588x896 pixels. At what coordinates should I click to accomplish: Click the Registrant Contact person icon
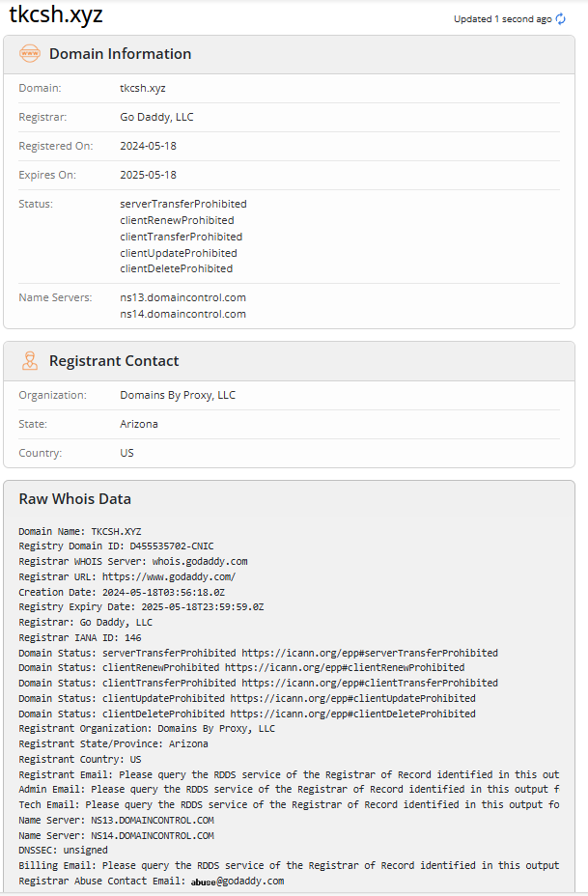pos(30,361)
